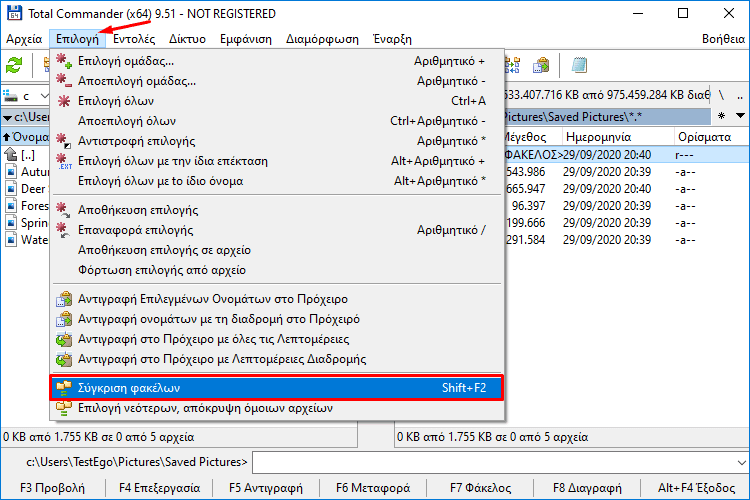Click the right panel favorites asterisk button
The image size is (750, 500).
point(721,116)
